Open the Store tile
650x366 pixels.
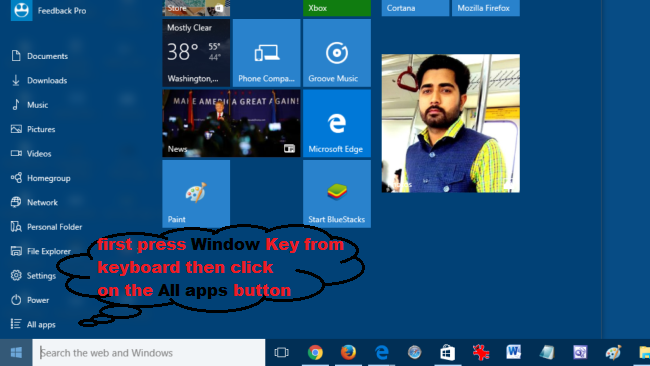point(196,8)
